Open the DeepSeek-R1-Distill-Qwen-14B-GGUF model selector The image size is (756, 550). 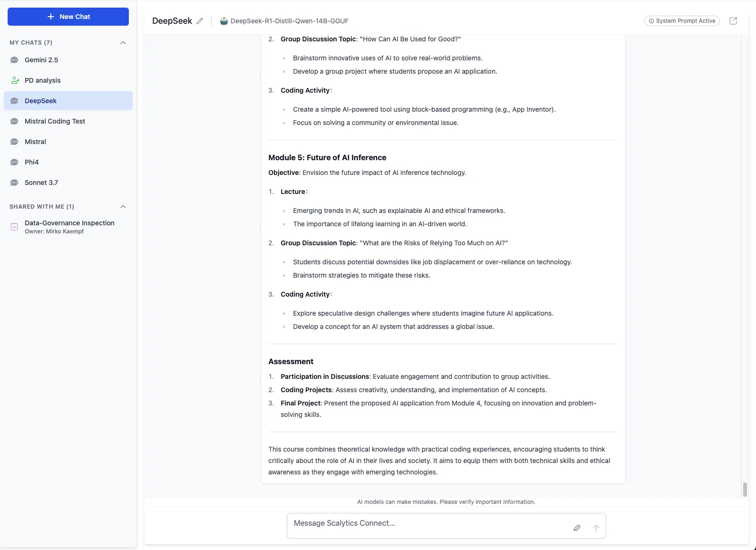pyautogui.click(x=289, y=21)
